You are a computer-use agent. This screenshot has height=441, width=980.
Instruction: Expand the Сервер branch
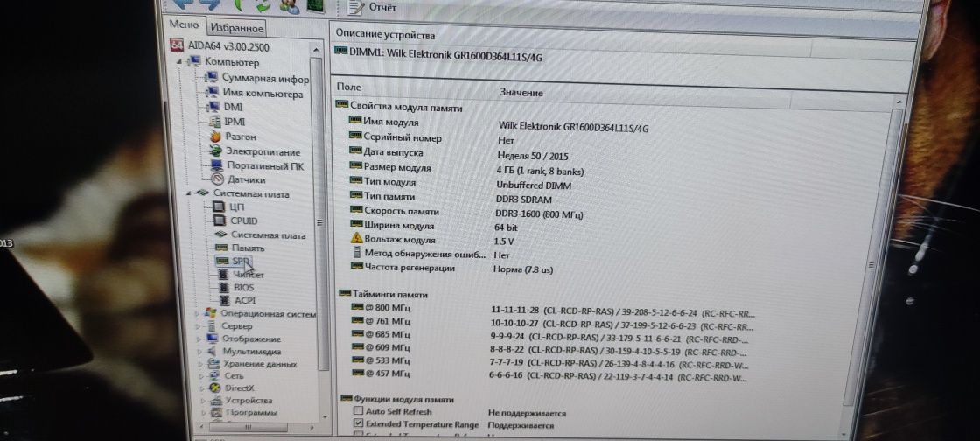(x=198, y=326)
